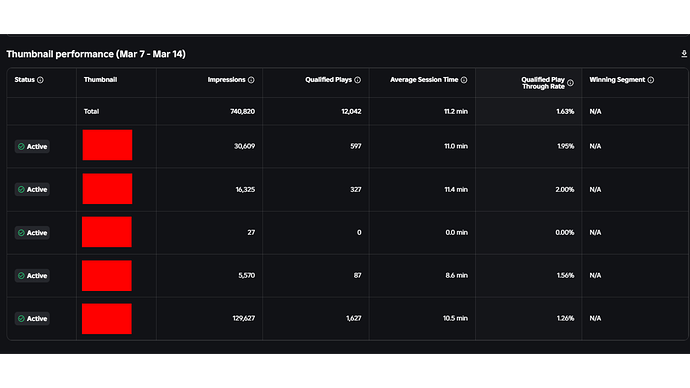Click session time value 10.5 min
This screenshot has height=388, width=690.
[455, 318]
